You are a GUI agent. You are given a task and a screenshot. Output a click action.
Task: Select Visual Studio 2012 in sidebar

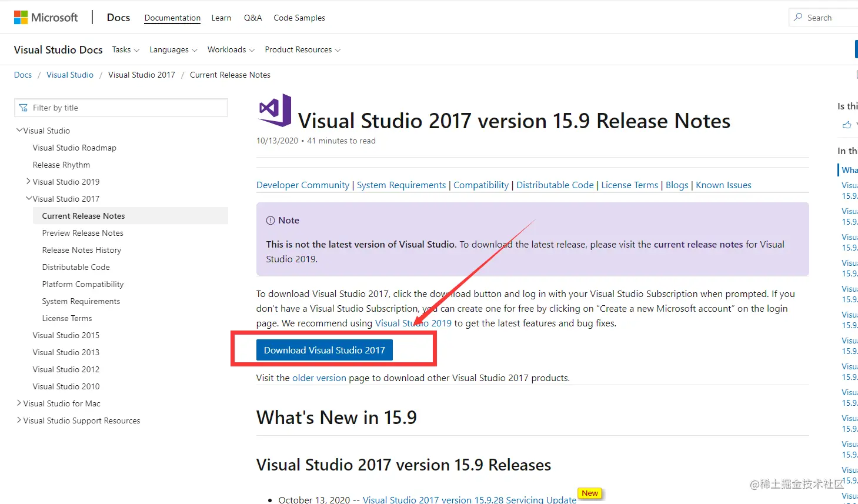click(x=66, y=369)
